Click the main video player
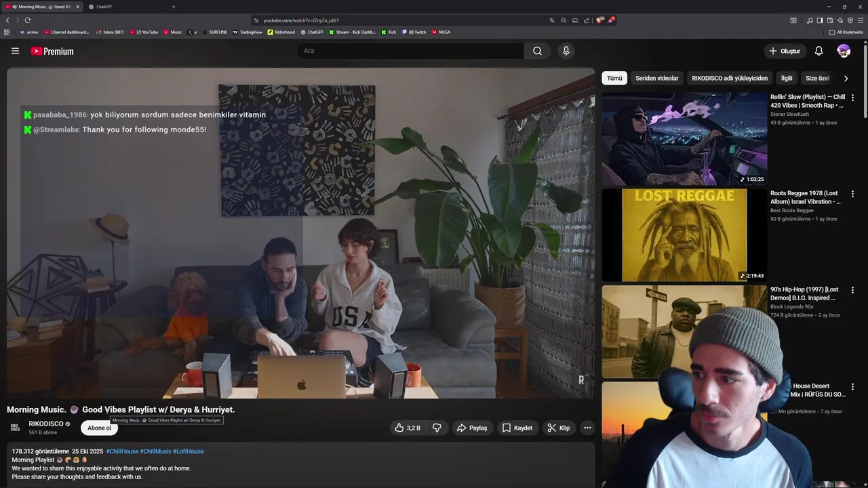 [x=300, y=233]
